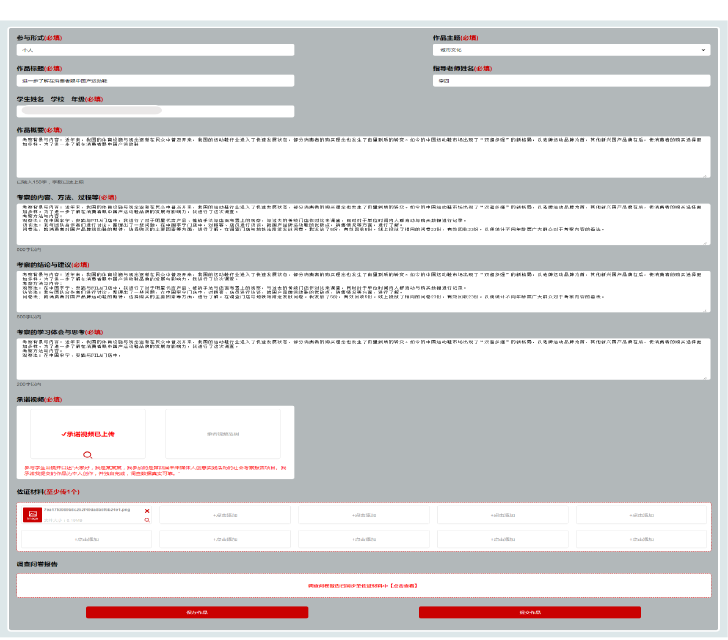
Task: Click the student name, school, grade field
Action: pyautogui.click(x=155, y=111)
